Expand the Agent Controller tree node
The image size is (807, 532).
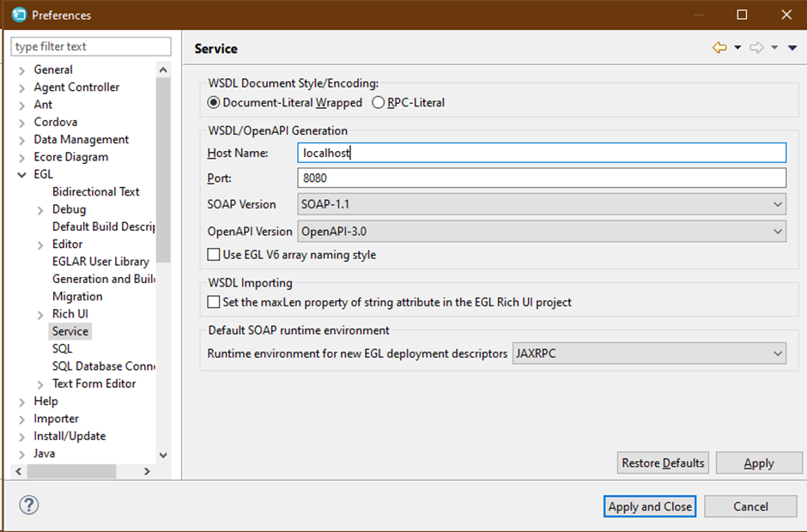[x=21, y=88]
